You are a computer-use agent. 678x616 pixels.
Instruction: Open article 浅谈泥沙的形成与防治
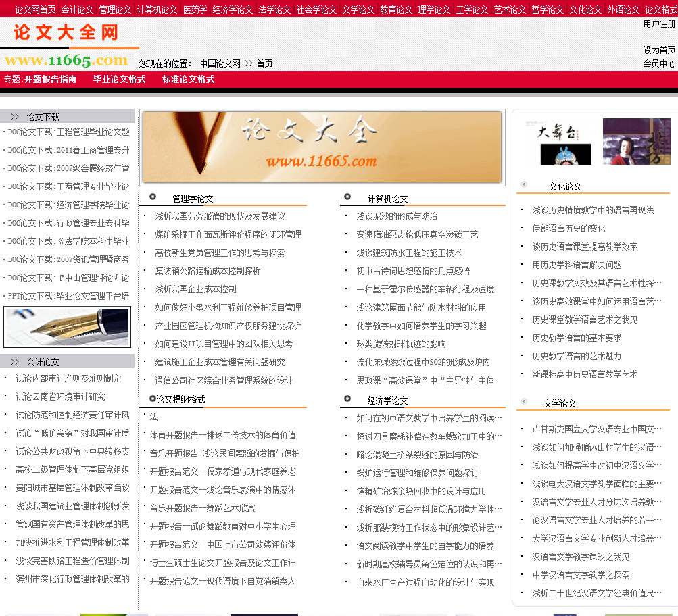click(397, 216)
